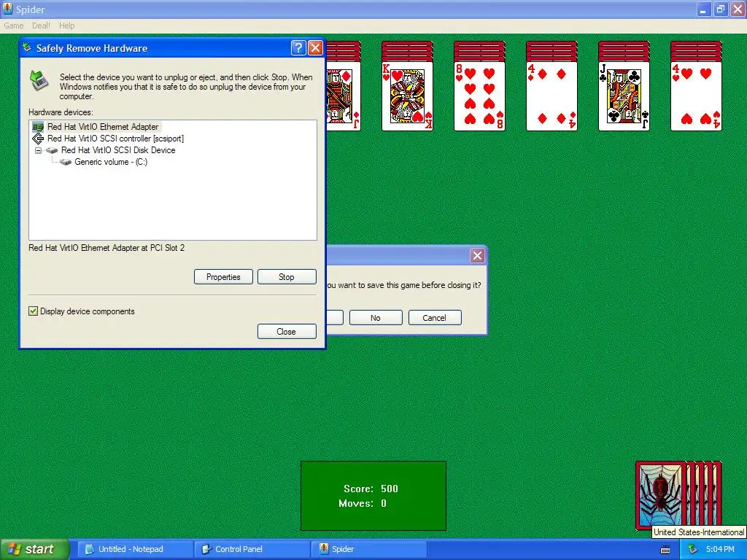Click the 4 of hearts card
This screenshot has width=747, height=560.
pyautogui.click(x=696, y=96)
